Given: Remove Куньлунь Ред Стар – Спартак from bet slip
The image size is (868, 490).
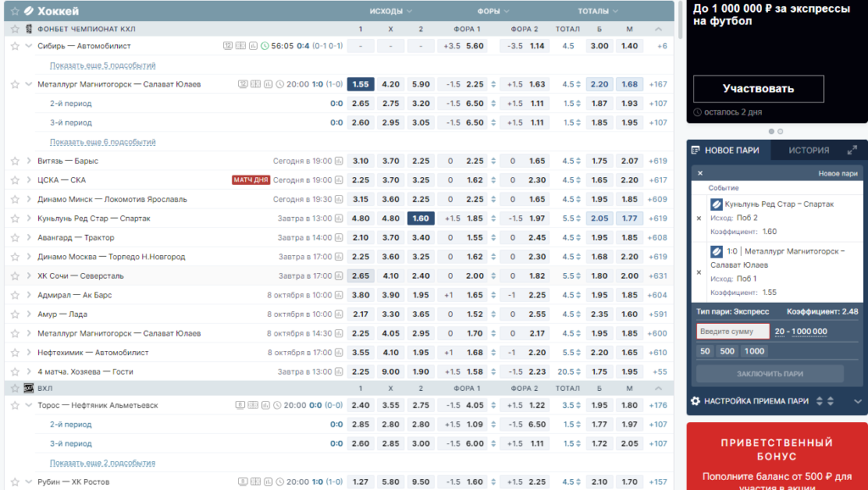Looking at the screenshot, I should pyautogui.click(x=698, y=218).
